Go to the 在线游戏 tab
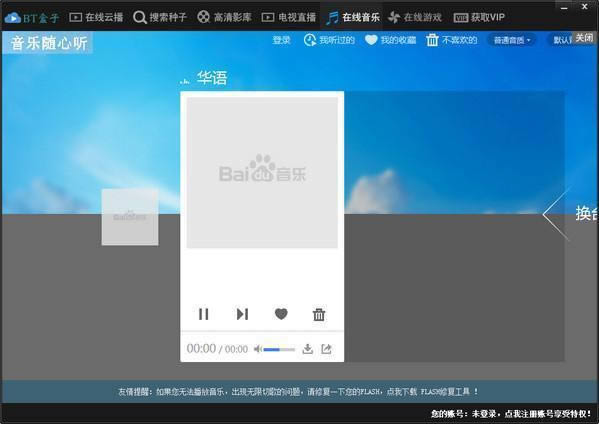 tap(414, 17)
